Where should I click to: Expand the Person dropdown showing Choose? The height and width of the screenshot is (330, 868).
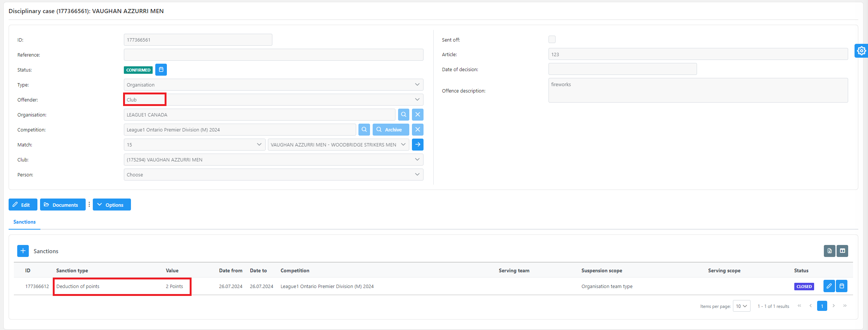273,175
